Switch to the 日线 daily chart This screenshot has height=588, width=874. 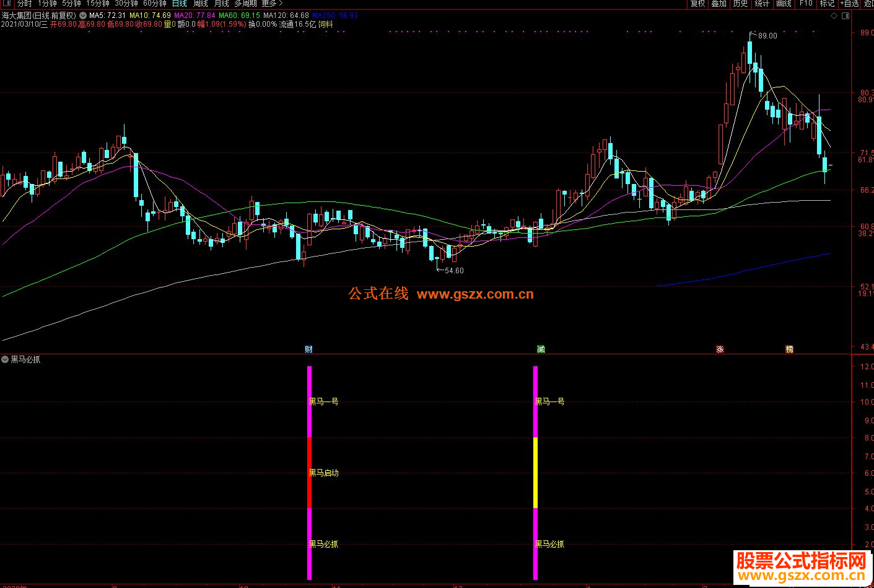180,4
